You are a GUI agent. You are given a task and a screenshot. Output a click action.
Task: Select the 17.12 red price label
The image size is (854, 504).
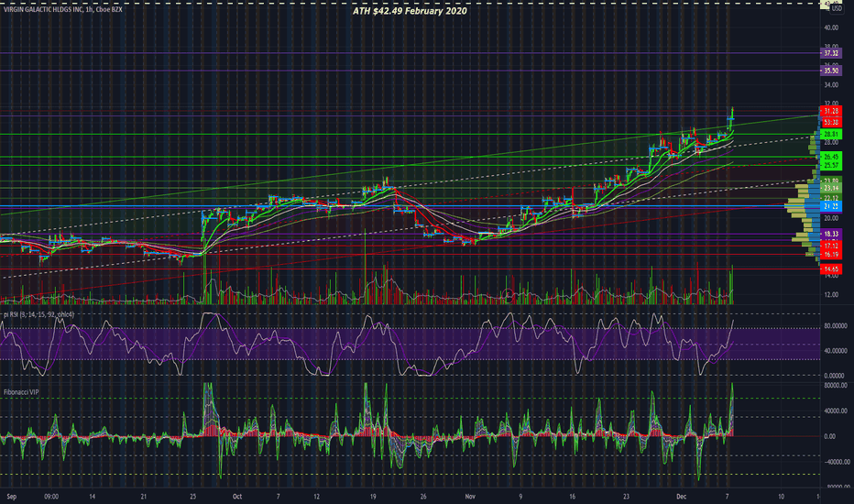831,247
